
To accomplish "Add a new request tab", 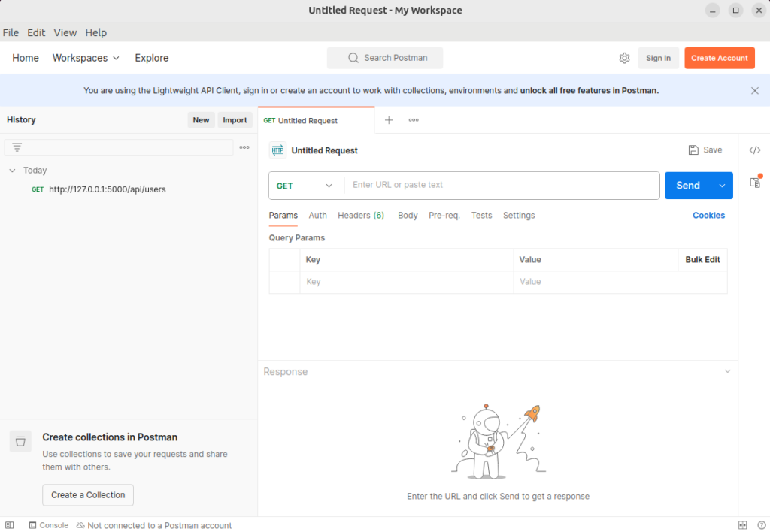I will (x=389, y=120).
